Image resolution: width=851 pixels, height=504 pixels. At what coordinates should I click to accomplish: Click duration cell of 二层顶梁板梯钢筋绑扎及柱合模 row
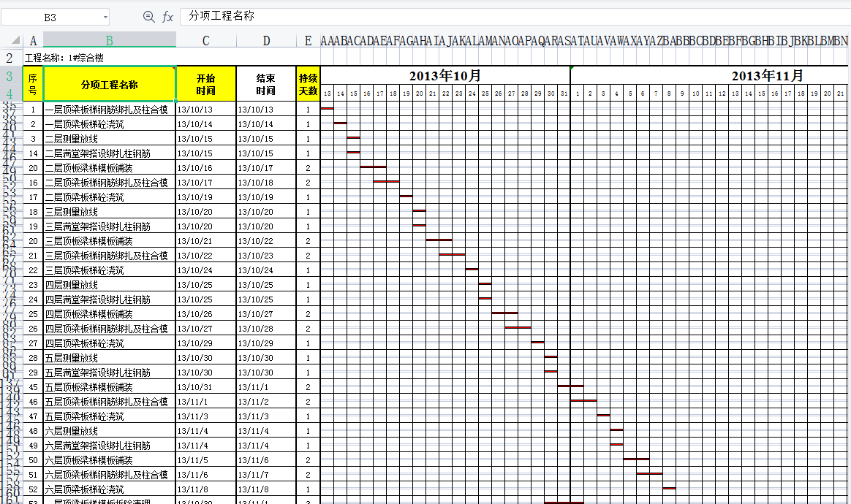pyautogui.click(x=309, y=183)
